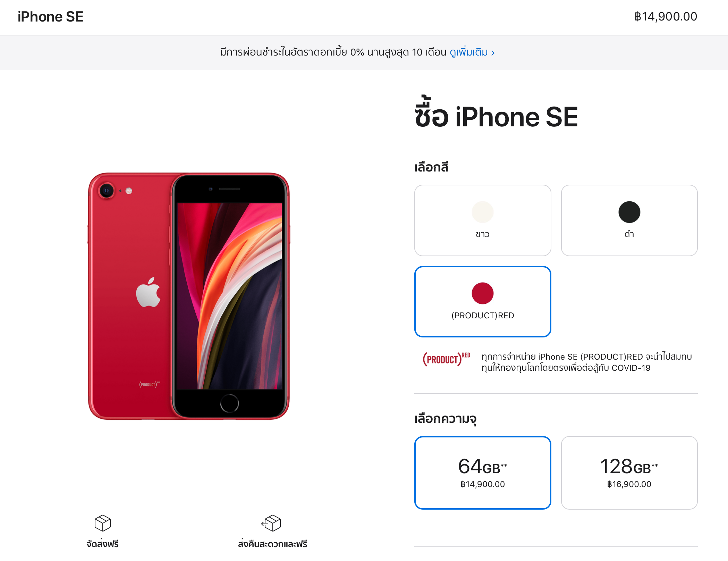Select the white (ขาว) color option
Viewport: 728px width, 561px height.
tap(483, 220)
